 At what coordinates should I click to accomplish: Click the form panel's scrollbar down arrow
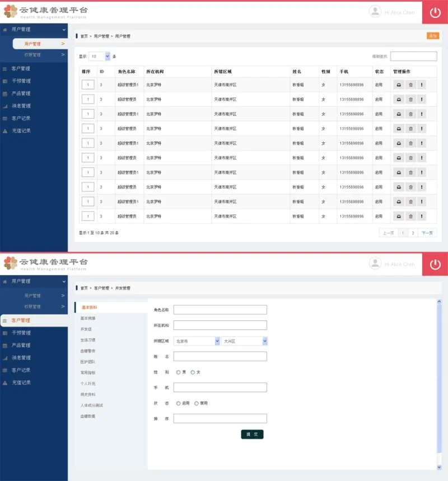(x=438, y=466)
